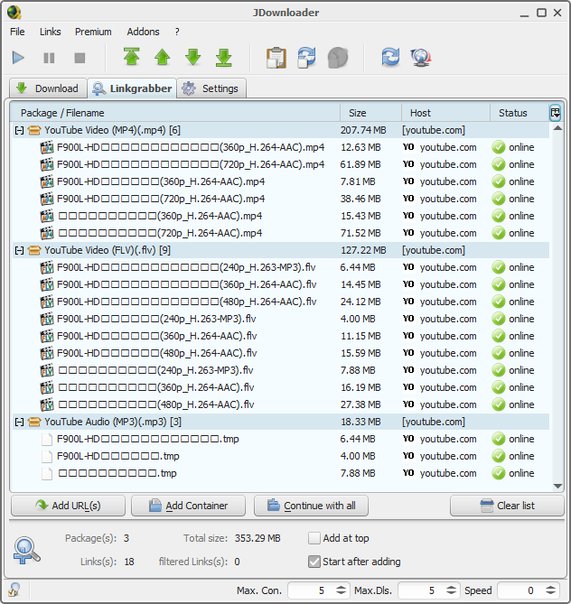Open the Links menu
571x604 pixels.
tap(50, 32)
